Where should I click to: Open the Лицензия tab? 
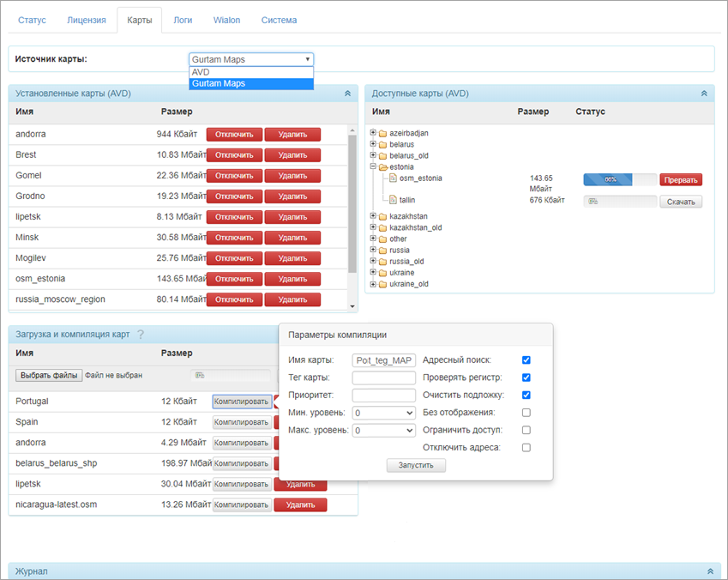(87, 19)
